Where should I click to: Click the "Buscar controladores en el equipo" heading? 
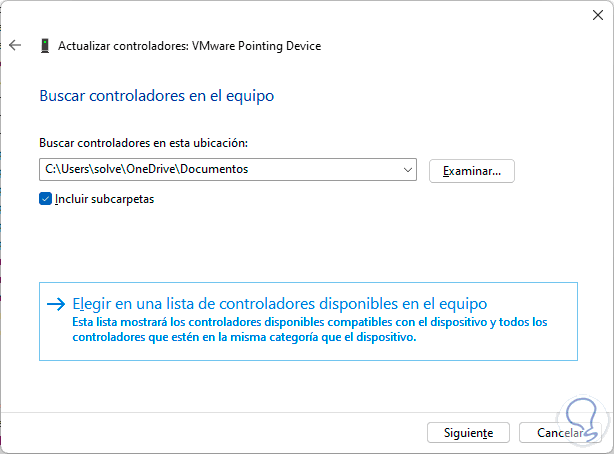156,96
